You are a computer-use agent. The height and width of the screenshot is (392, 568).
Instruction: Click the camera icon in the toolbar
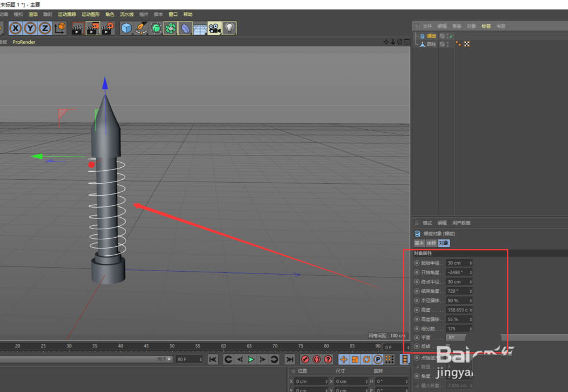[215, 28]
